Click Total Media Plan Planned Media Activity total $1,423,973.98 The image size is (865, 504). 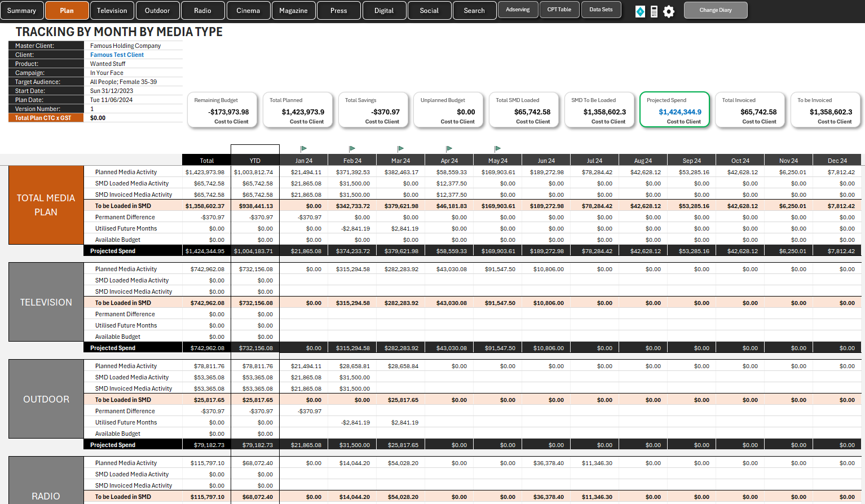click(x=205, y=172)
